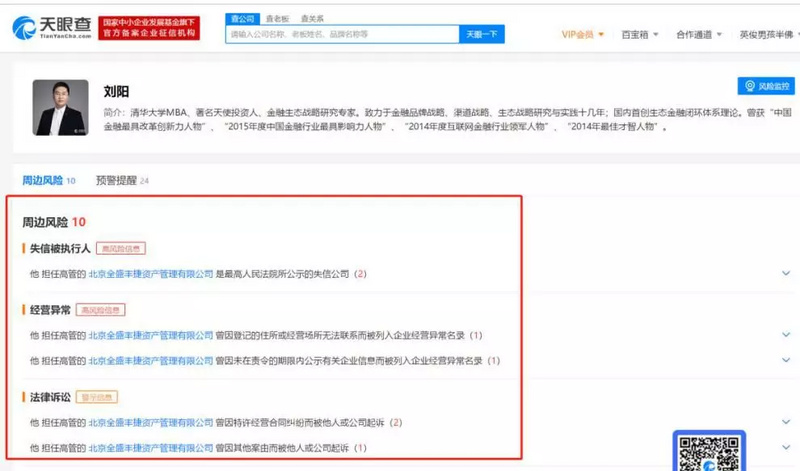Click the 风险监控 button
800x471 pixels.
pos(766,86)
